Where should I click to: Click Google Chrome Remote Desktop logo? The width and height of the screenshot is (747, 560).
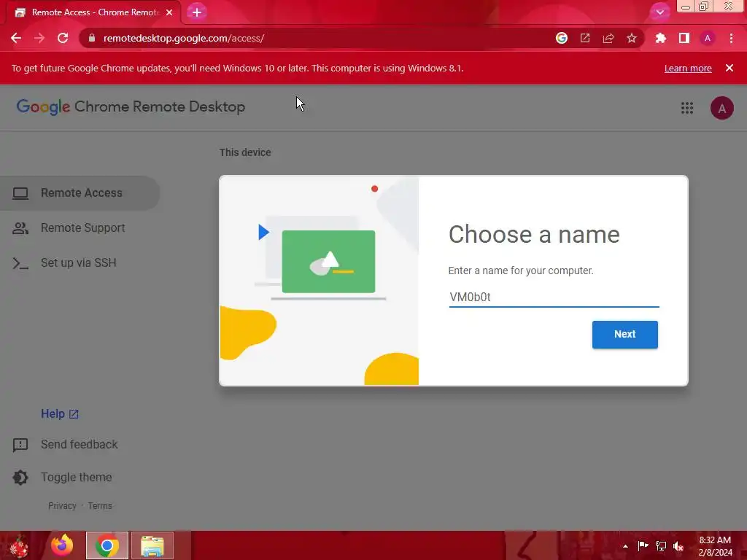point(131,106)
